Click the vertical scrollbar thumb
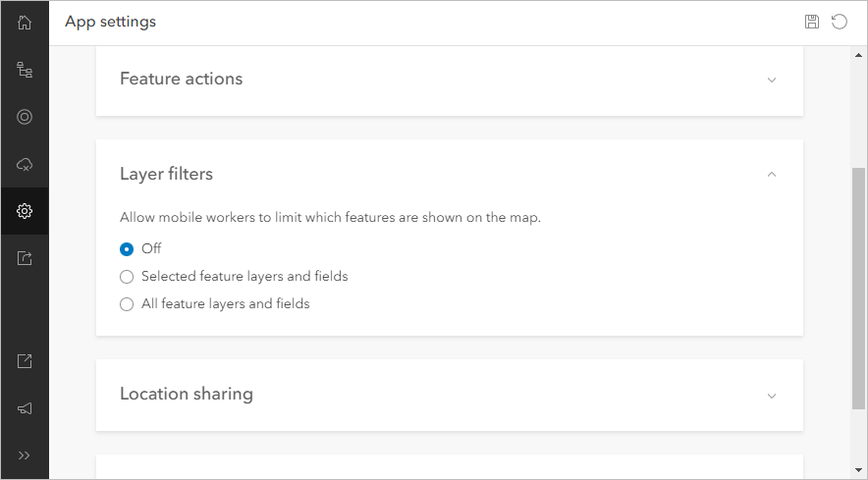868x480 pixels. pos(858,287)
